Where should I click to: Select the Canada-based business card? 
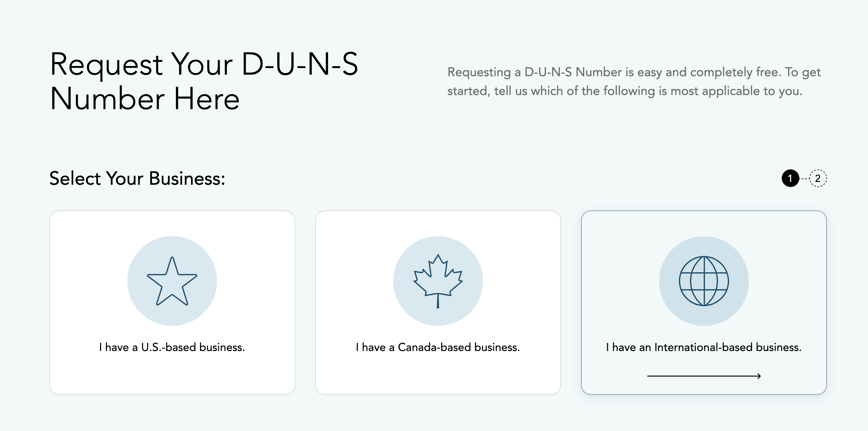click(438, 303)
